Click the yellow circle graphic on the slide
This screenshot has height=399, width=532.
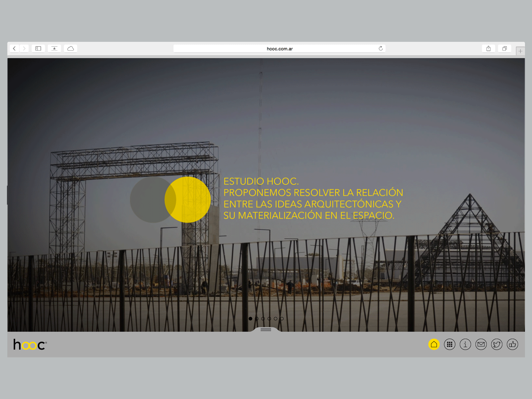pos(188,200)
